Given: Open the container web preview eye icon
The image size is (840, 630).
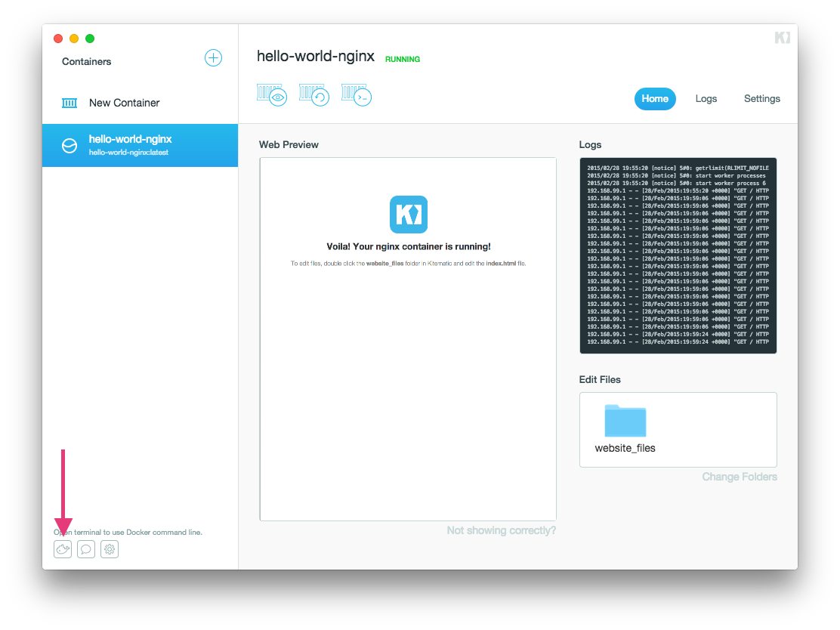Looking at the screenshot, I should [272, 94].
